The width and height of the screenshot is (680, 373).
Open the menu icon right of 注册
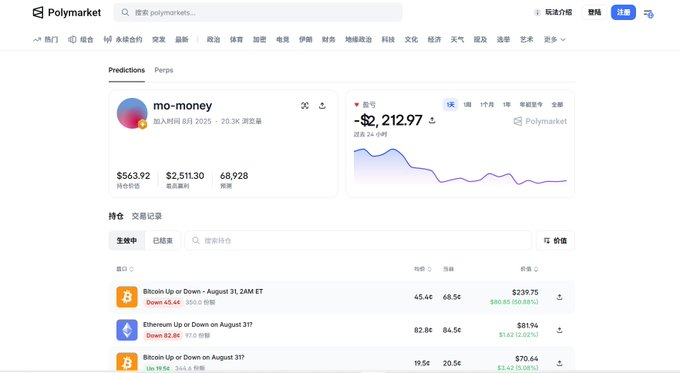[x=648, y=13]
